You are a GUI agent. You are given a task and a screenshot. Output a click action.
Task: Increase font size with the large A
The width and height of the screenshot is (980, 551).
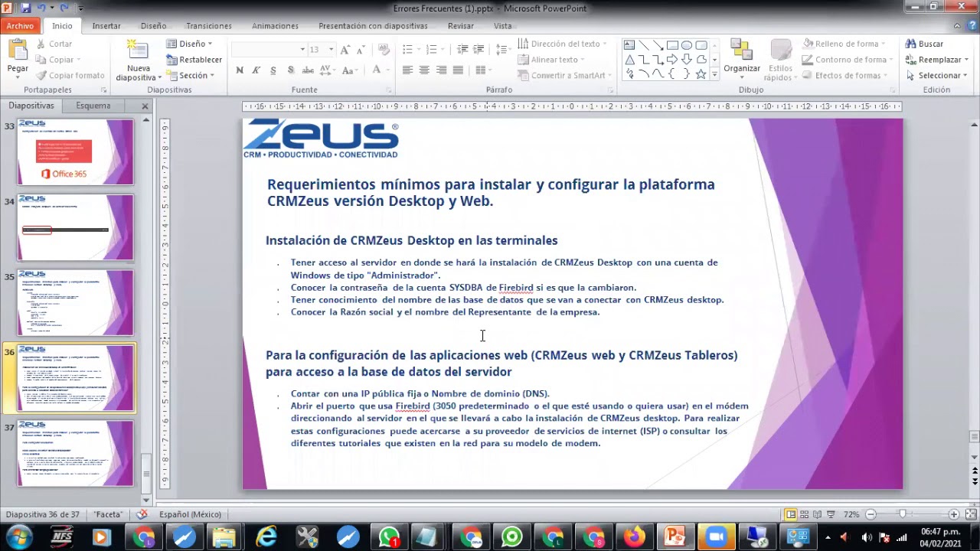point(345,49)
